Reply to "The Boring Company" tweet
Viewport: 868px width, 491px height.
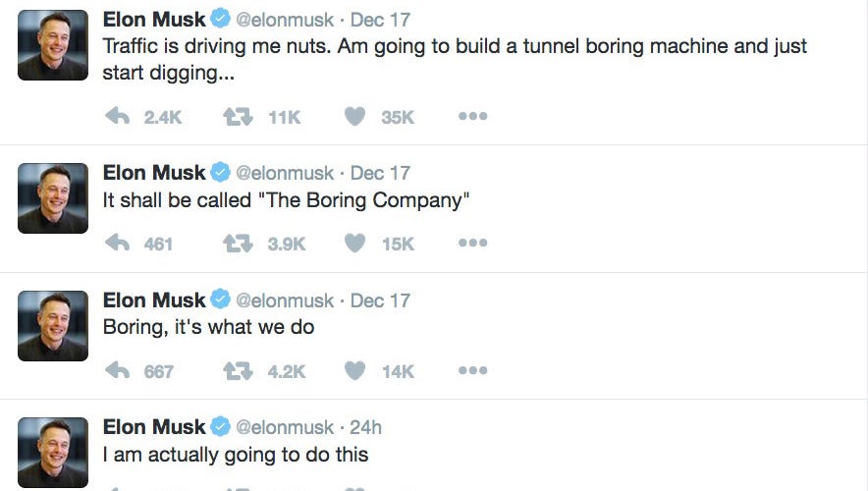pyautogui.click(x=118, y=244)
